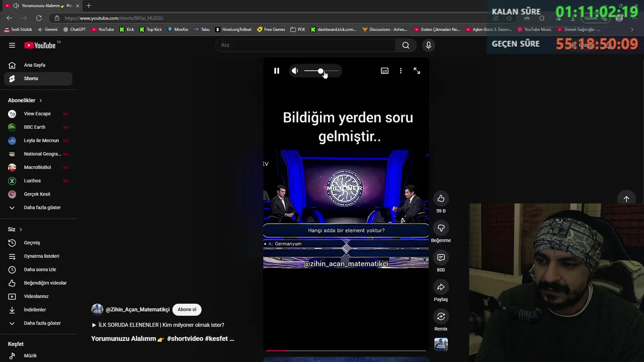This screenshot has height=362, width=644.
Task: Expand Siz section's Daha fazla göster
Action: [38, 323]
